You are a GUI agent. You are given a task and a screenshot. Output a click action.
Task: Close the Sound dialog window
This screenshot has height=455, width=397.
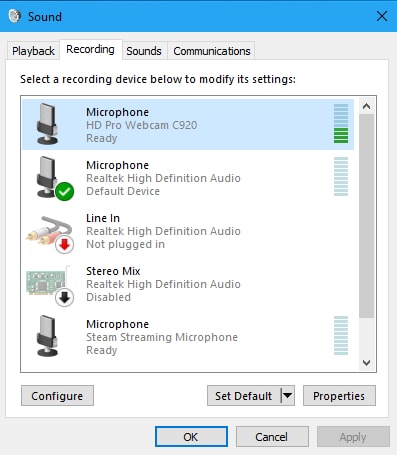(x=382, y=16)
